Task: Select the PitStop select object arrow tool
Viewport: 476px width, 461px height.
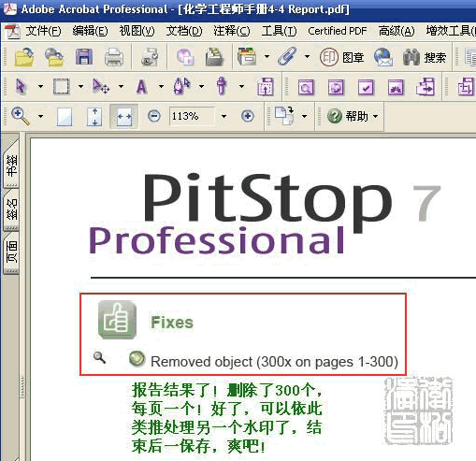Action: [x=22, y=86]
